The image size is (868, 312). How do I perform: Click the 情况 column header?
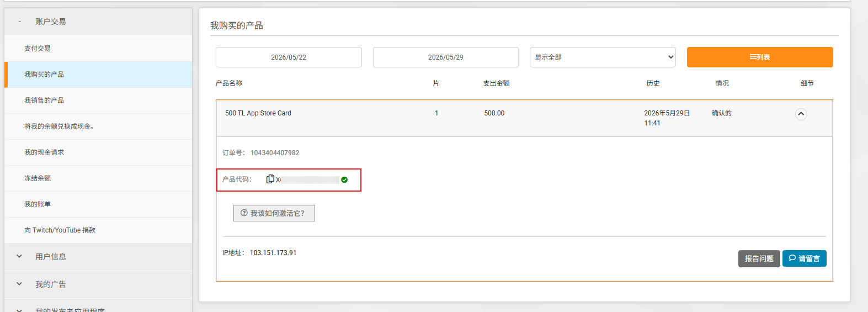click(722, 83)
